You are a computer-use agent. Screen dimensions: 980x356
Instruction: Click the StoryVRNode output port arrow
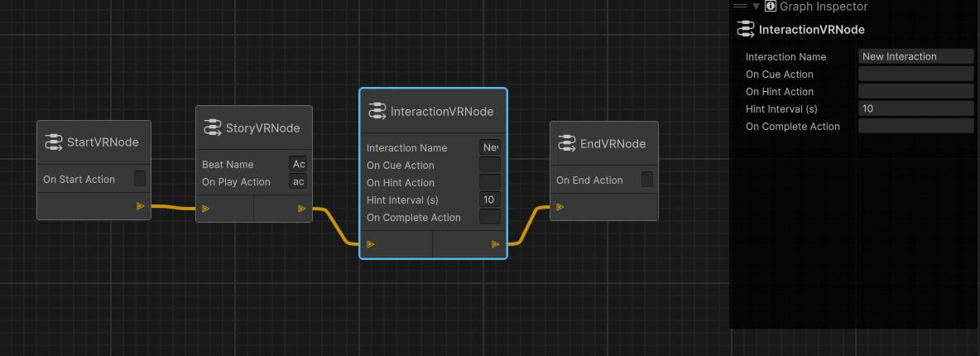point(302,209)
